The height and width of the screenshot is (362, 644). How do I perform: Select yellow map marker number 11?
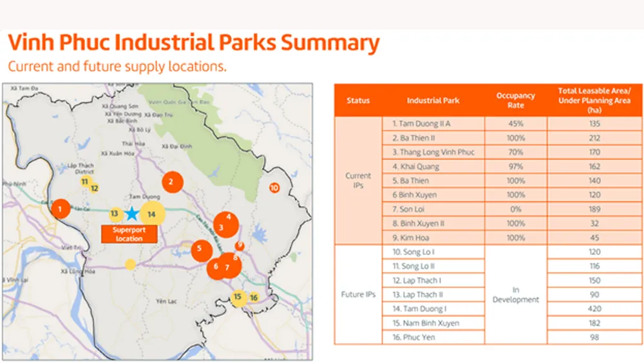click(x=84, y=182)
